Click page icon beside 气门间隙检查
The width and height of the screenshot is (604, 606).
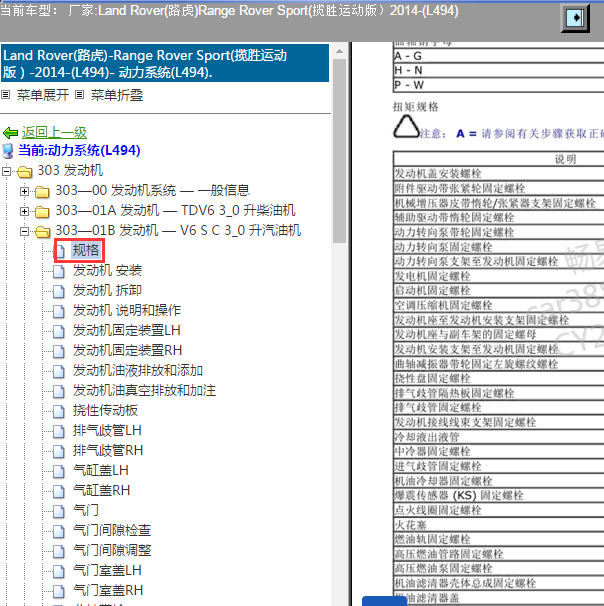59,532
